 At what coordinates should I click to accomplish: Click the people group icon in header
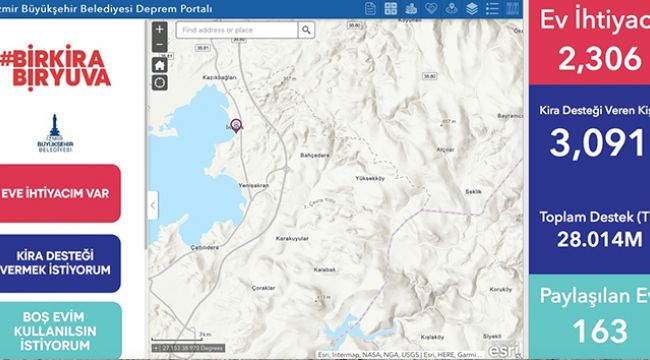point(411,9)
